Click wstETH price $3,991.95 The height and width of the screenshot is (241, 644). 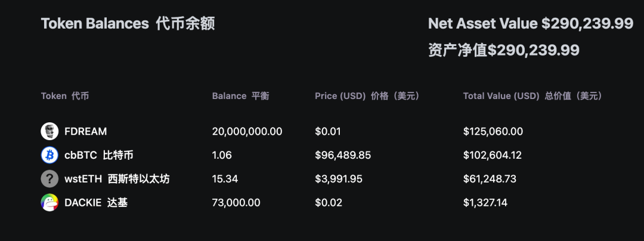[340, 179]
